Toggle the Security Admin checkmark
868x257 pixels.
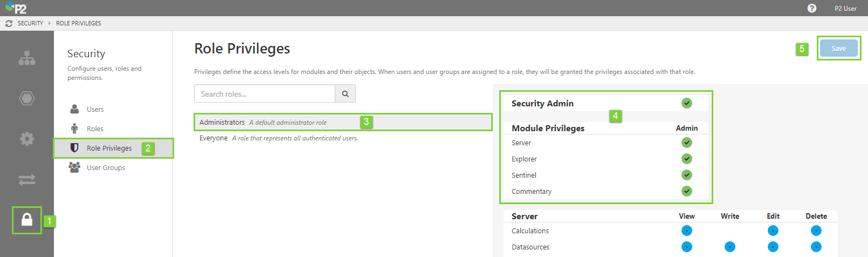coord(687,103)
